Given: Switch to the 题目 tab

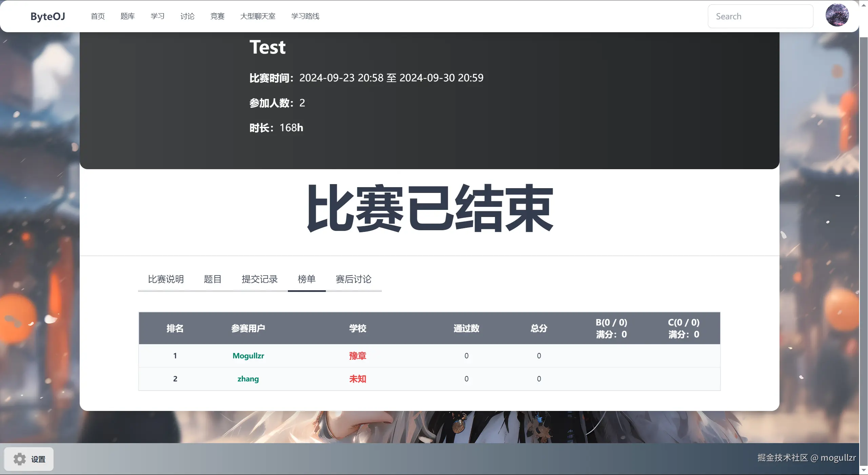Looking at the screenshot, I should pos(213,279).
